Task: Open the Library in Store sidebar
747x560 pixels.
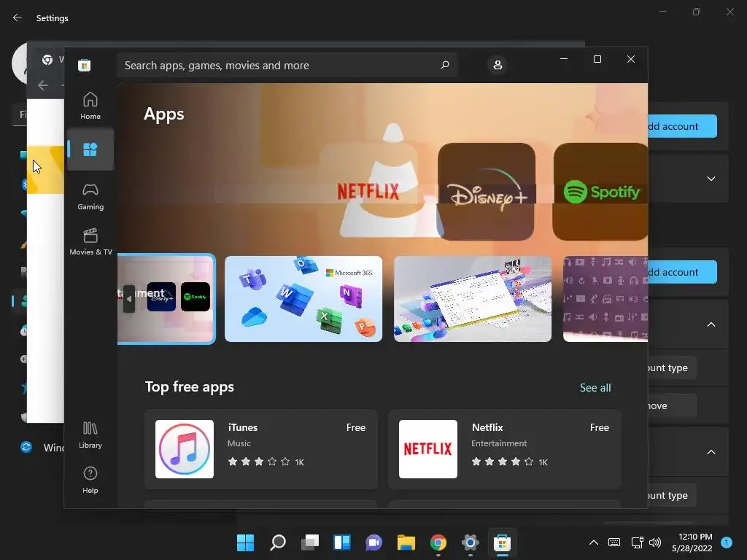Action: [x=90, y=435]
